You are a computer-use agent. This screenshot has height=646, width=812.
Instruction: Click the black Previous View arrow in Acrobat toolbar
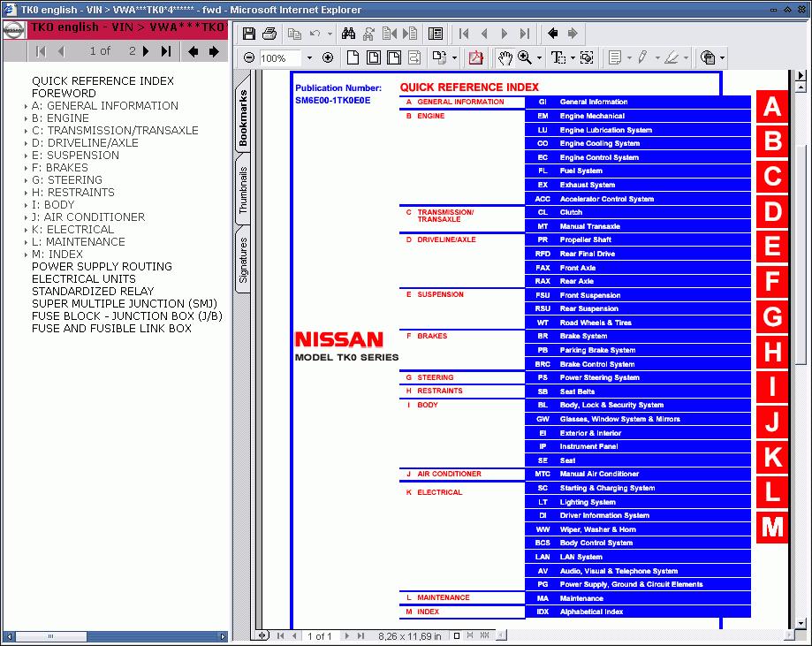pyautogui.click(x=552, y=34)
